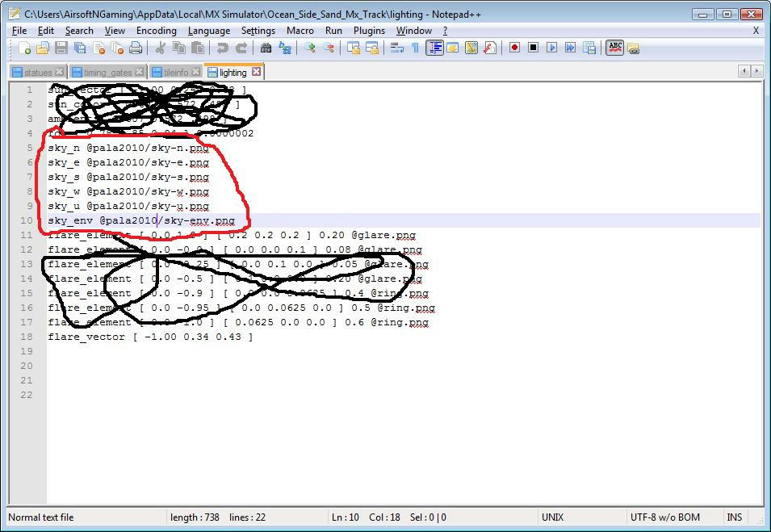Click the INS mode indicator in status bar
The image size is (771, 532).
coord(734,517)
